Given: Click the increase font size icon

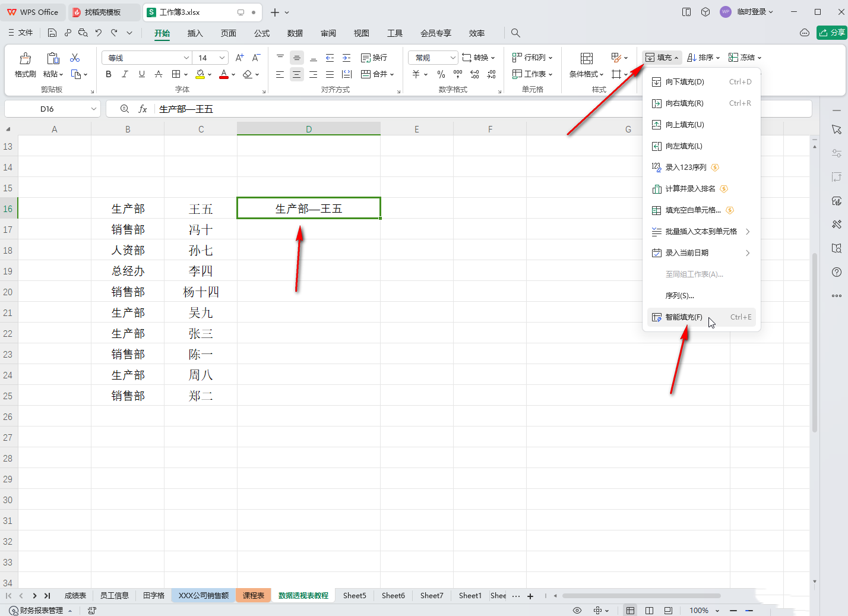Looking at the screenshot, I should click(239, 57).
